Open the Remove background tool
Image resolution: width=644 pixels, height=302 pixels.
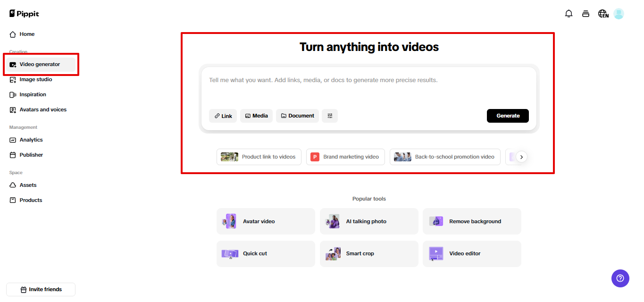[472, 221]
